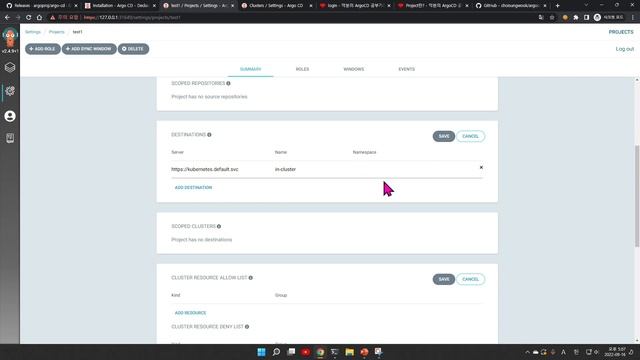The width and height of the screenshot is (640, 360).
Task: Click the Add Sync Window button
Action: coord(89,49)
